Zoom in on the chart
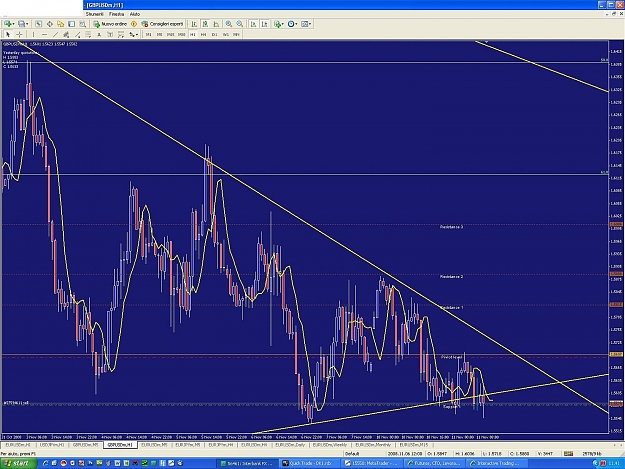Image resolution: width=625 pixels, height=469 pixels. 229,24
